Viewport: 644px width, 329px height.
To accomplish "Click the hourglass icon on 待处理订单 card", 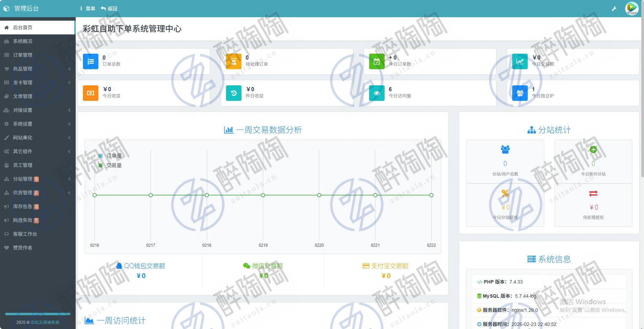I will [234, 61].
